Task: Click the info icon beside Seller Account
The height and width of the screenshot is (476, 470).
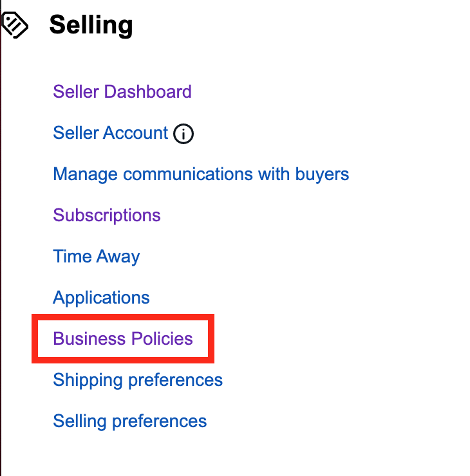Action: pyautogui.click(x=183, y=134)
